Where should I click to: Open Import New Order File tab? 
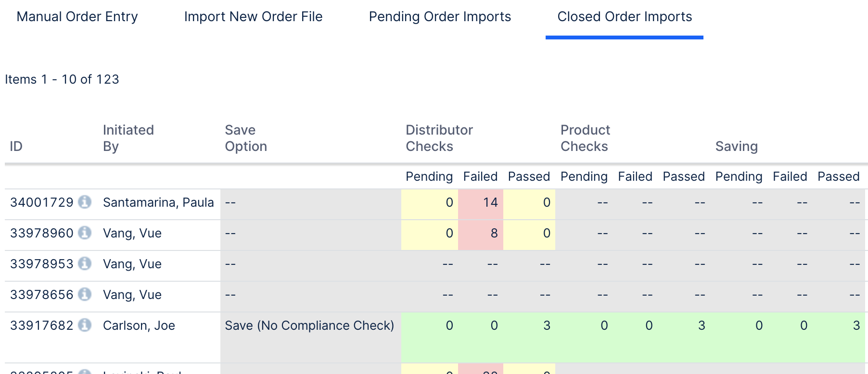pyautogui.click(x=253, y=17)
